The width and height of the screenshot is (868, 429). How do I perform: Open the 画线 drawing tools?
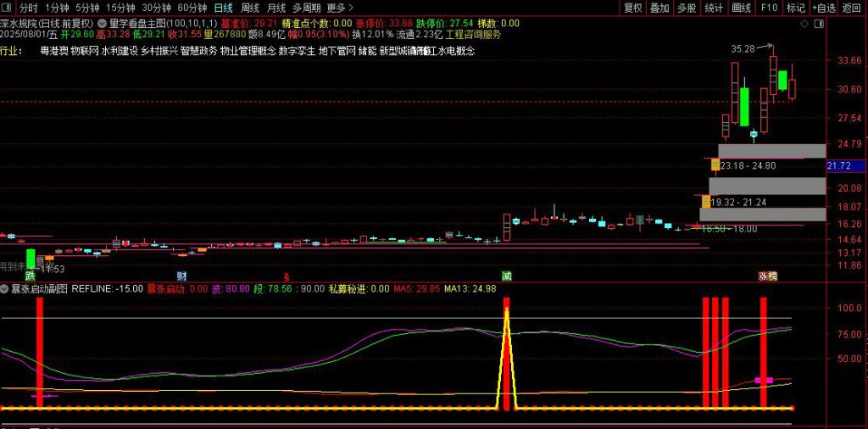coord(741,8)
